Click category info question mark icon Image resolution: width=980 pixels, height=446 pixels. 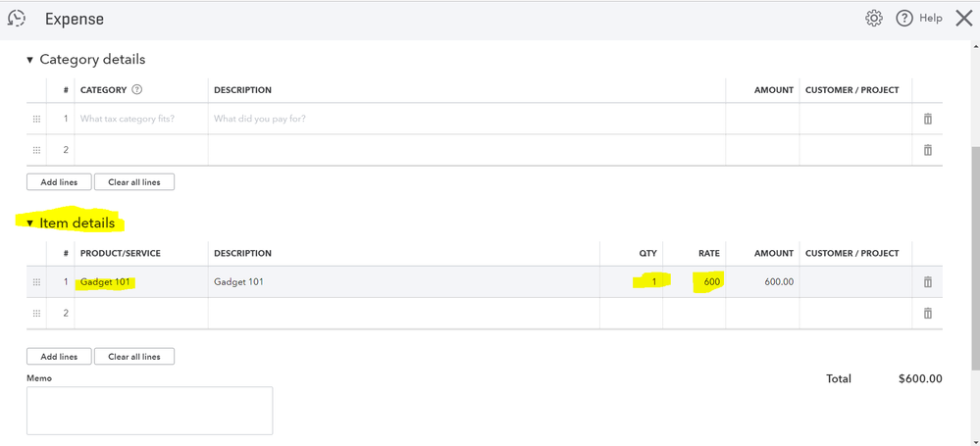(137, 90)
